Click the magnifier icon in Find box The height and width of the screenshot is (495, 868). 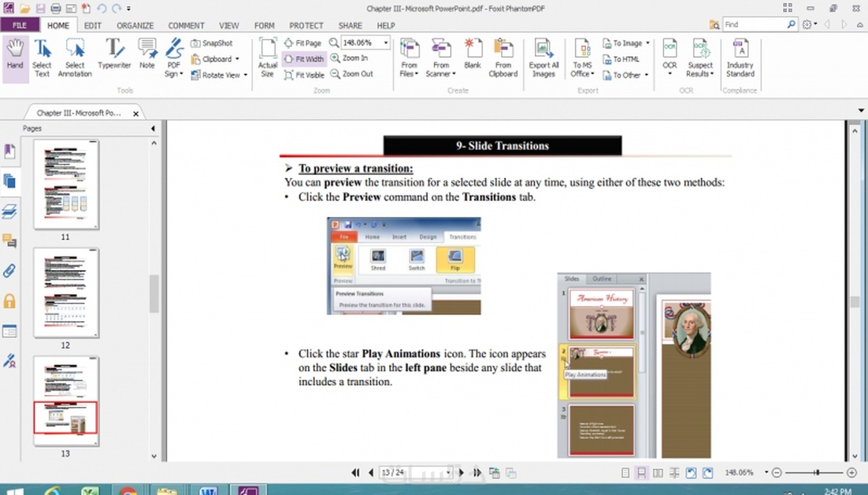click(791, 24)
